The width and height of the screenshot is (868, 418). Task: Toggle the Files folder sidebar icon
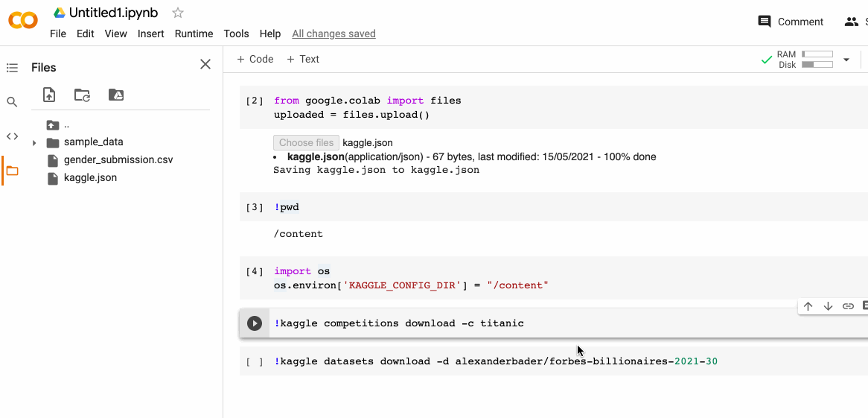pos(12,171)
